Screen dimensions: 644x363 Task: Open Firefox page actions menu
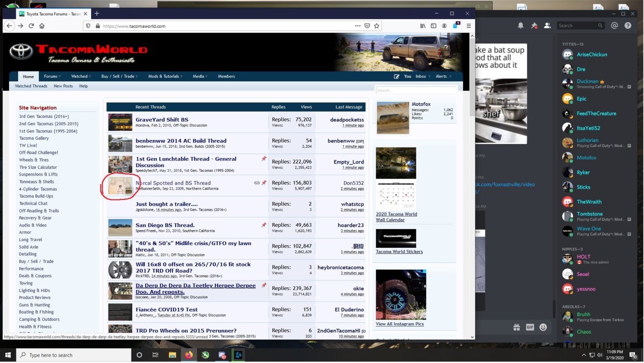click(x=357, y=26)
